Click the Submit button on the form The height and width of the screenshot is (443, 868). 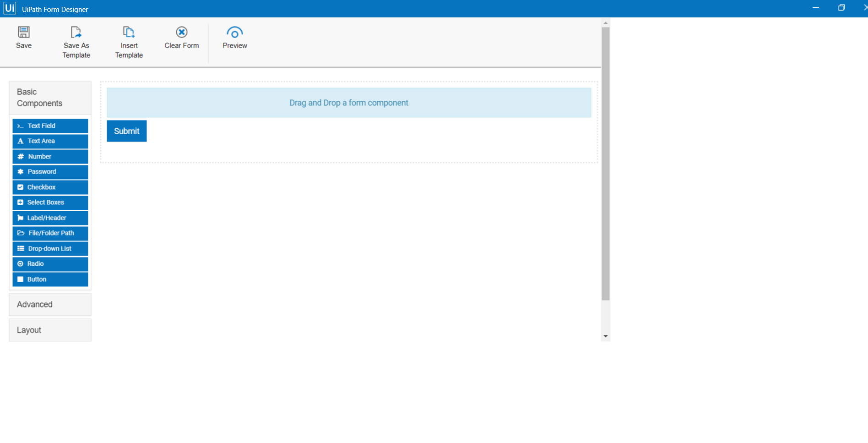click(x=127, y=131)
